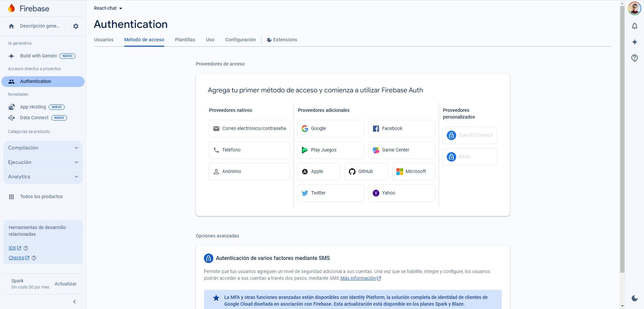The height and width of the screenshot is (309, 644).
Task: Click the Facebook provider logo
Action: click(376, 129)
